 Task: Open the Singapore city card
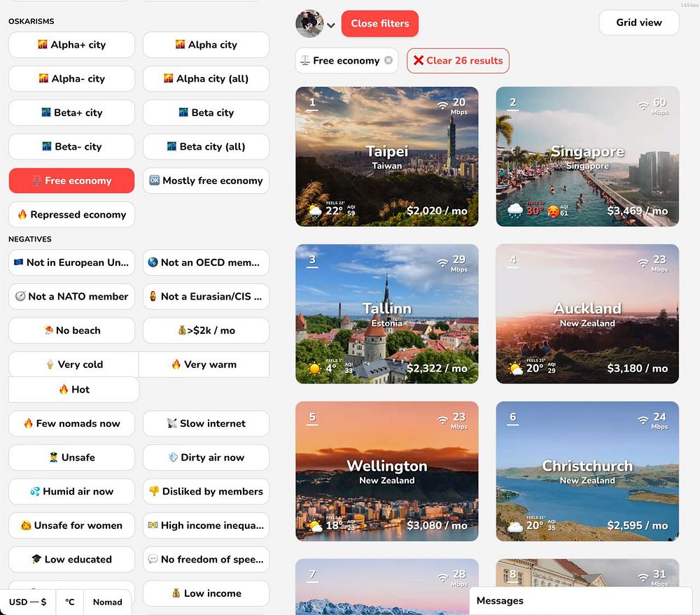pyautogui.click(x=587, y=157)
